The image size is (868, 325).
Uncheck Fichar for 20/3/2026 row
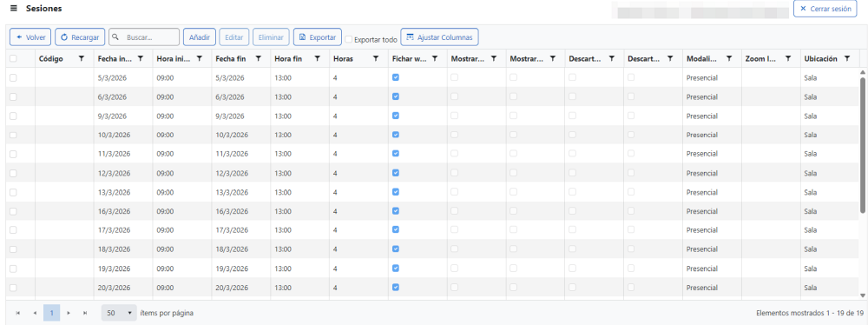tap(396, 288)
